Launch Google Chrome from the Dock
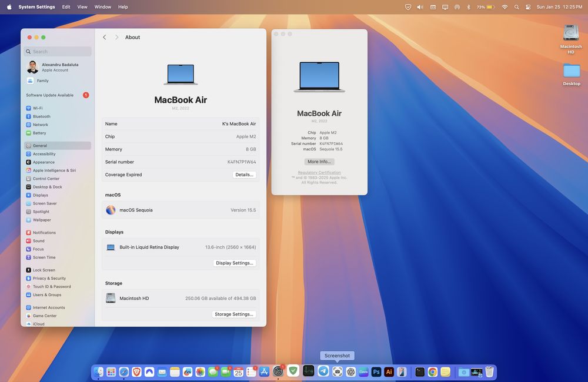The height and width of the screenshot is (382, 588). (x=432, y=372)
